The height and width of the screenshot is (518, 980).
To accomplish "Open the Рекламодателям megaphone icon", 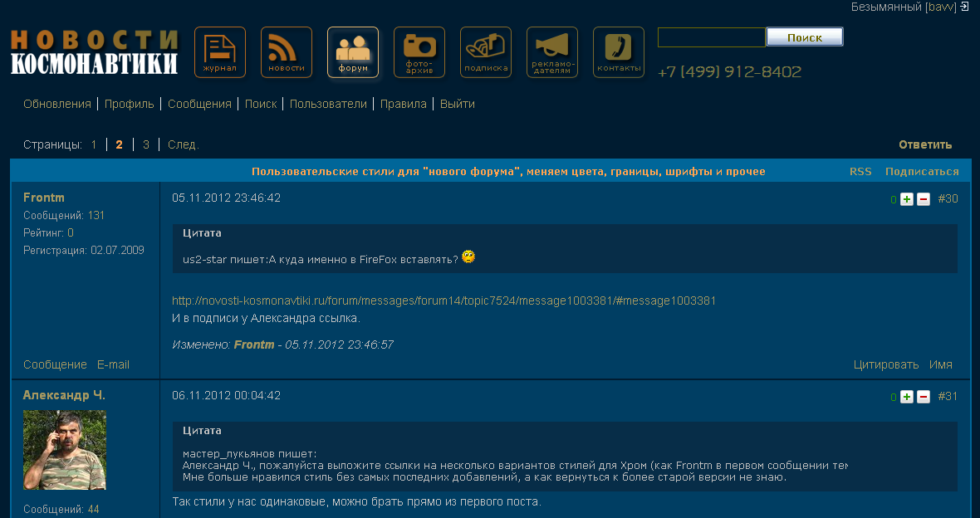I will click(552, 52).
